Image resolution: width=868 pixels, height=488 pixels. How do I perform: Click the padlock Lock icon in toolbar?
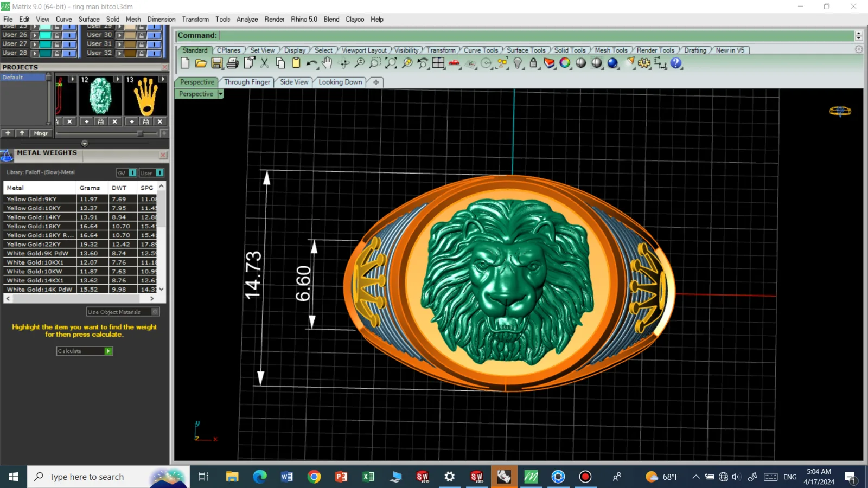pos(533,63)
